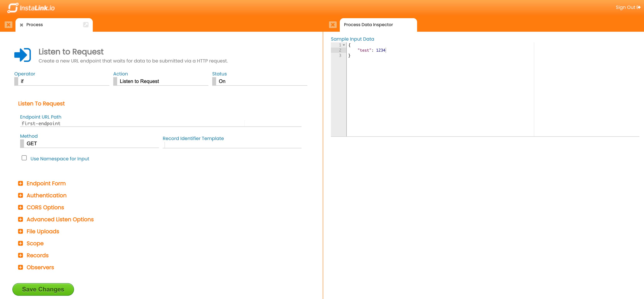The height and width of the screenshot is (299, 644).
Task: Click the Listen To Request section heading
Action: 41,104
